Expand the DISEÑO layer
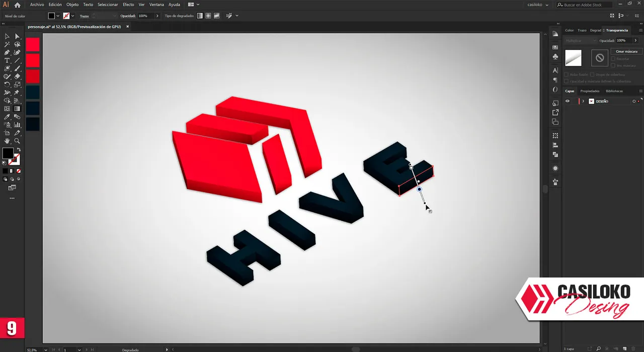 tap(583, 101)
